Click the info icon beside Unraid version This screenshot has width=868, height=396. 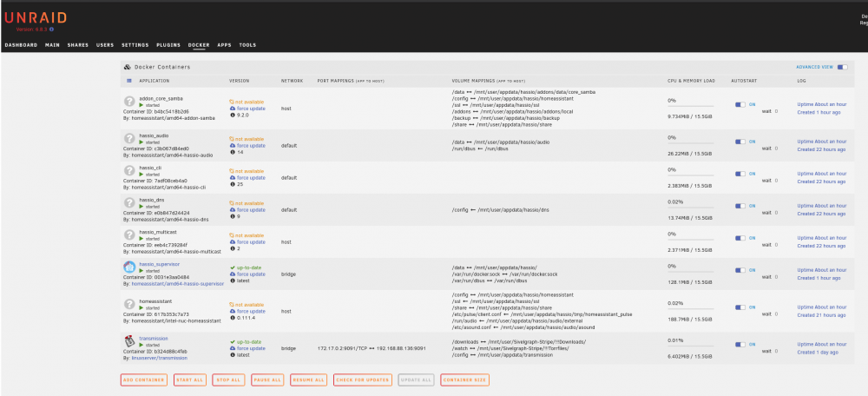coord(51,29)
